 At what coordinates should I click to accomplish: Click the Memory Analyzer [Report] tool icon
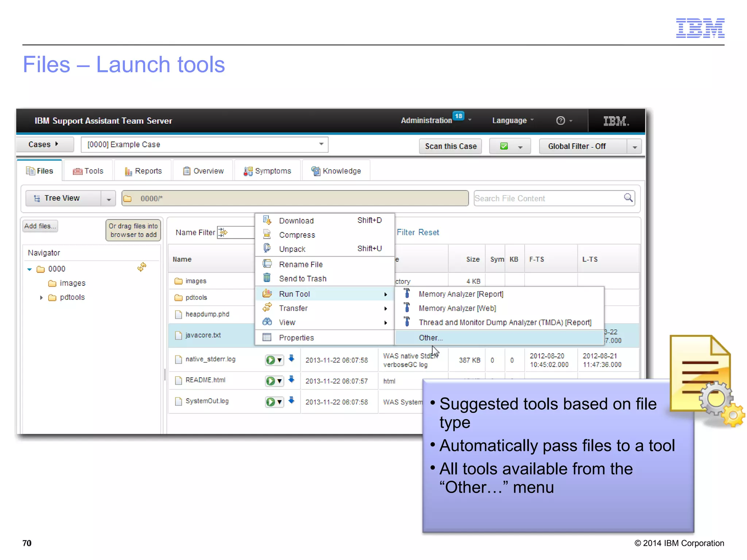(x=407, y=293)
